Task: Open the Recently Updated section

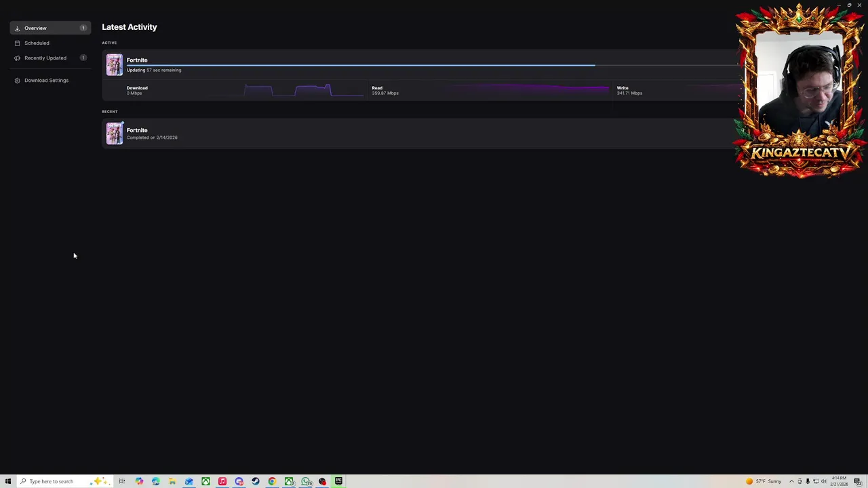Action: click(50, 58)
